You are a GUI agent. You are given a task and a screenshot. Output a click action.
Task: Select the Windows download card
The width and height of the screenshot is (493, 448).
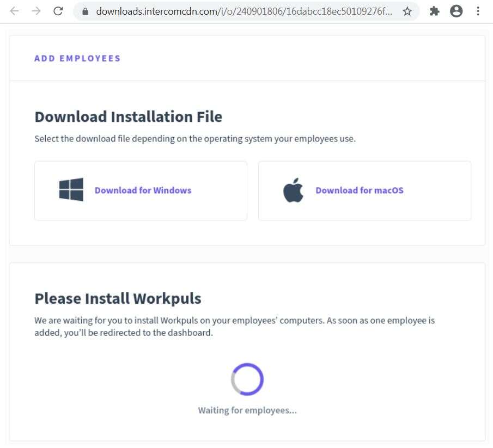pyautogui.click(x=141, y=190)
